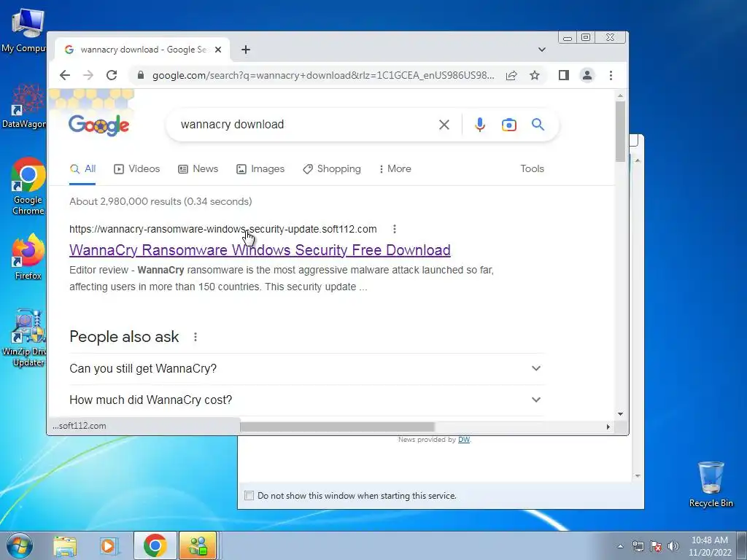Expand 'Can you still get WannaCry?' question
The image size is (747, 560).
pyautogui.click(x=306, y=368)
